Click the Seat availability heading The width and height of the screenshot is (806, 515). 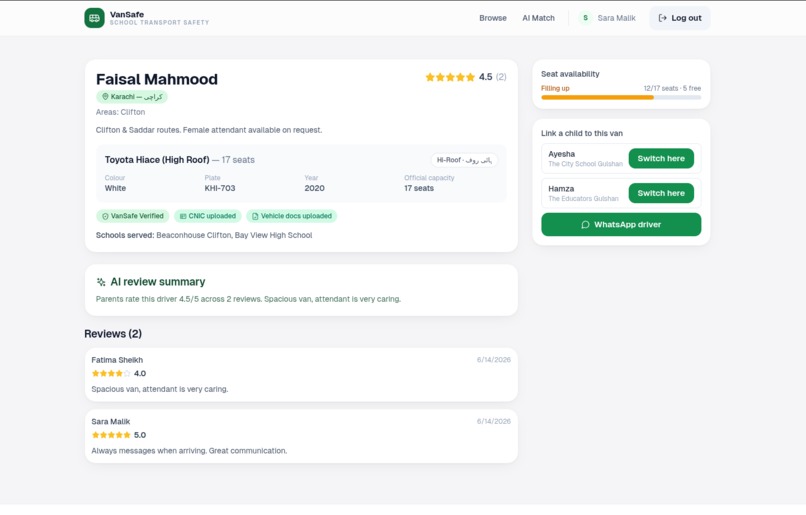tap(570, 74)
